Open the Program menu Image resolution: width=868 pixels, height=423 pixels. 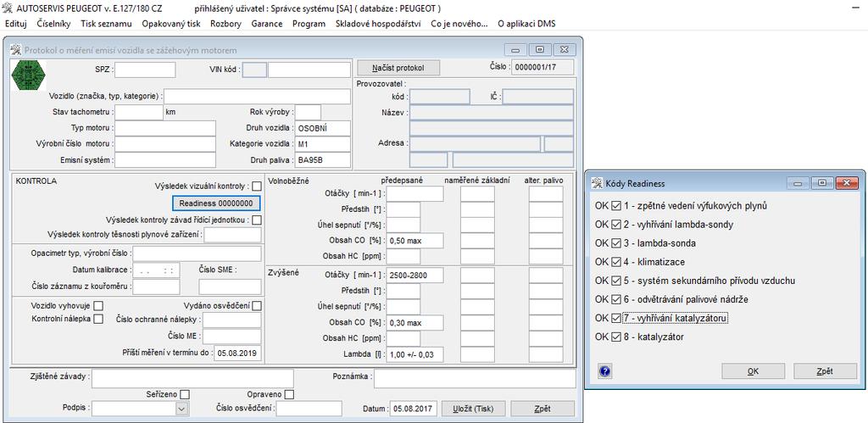click(x=309, y=24)
